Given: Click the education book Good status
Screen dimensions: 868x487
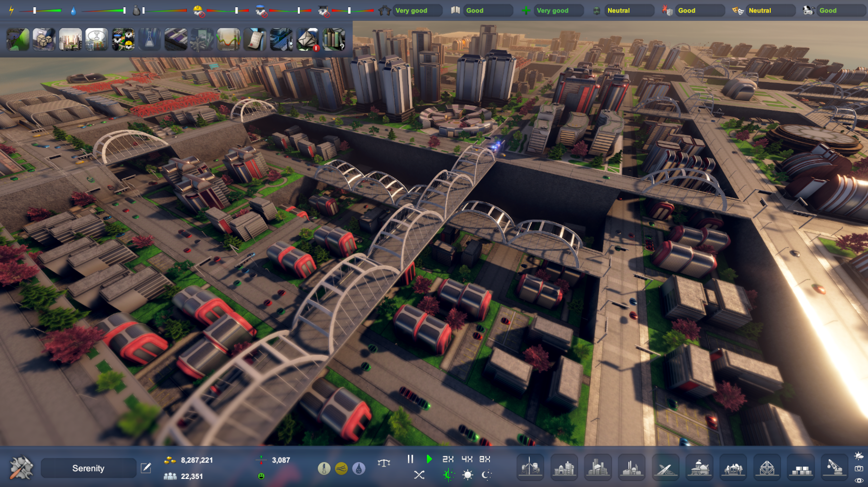Looking at the screenshot, I should tap(488, 10).
